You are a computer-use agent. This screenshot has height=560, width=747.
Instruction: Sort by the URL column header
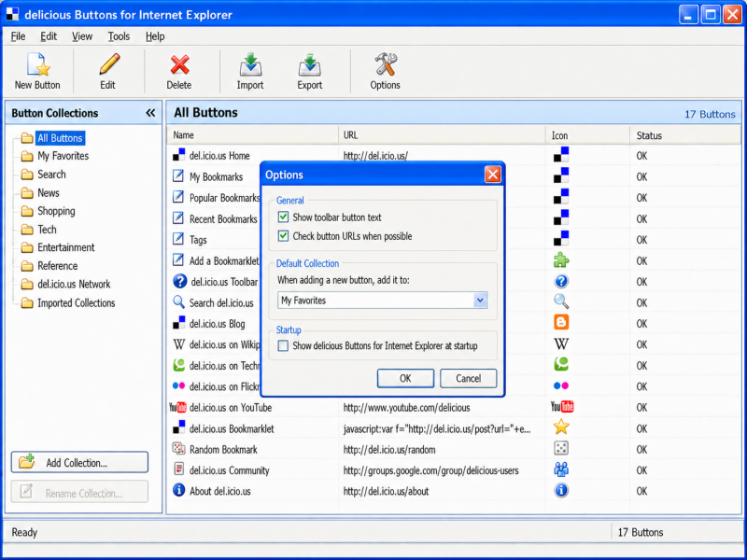[x=442, y=135]
